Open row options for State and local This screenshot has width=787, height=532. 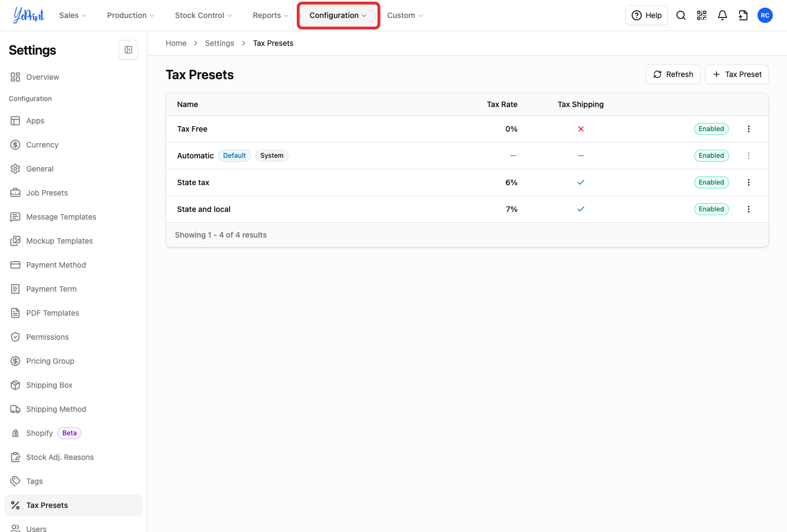[x=749, y=209]
